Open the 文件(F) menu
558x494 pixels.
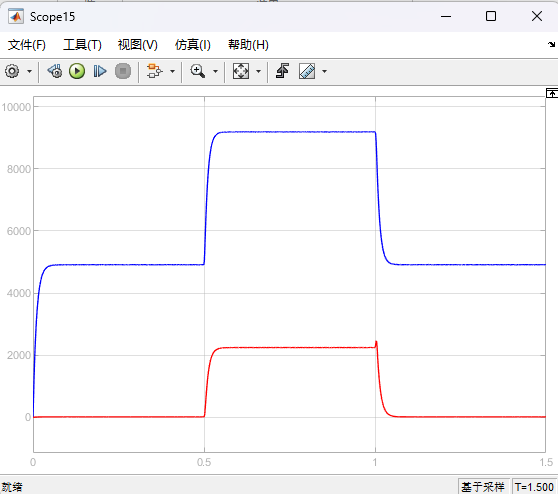[x=27, y=45]
